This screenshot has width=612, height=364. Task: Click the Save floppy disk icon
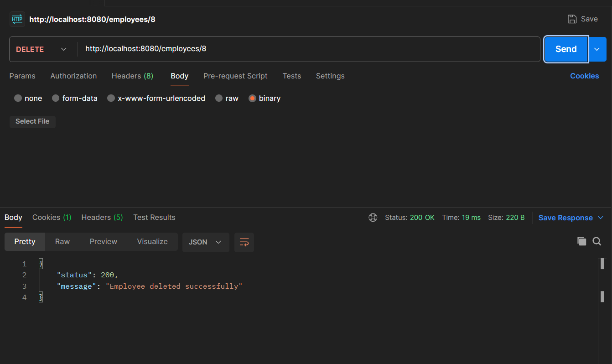click(x=572, y=19)
